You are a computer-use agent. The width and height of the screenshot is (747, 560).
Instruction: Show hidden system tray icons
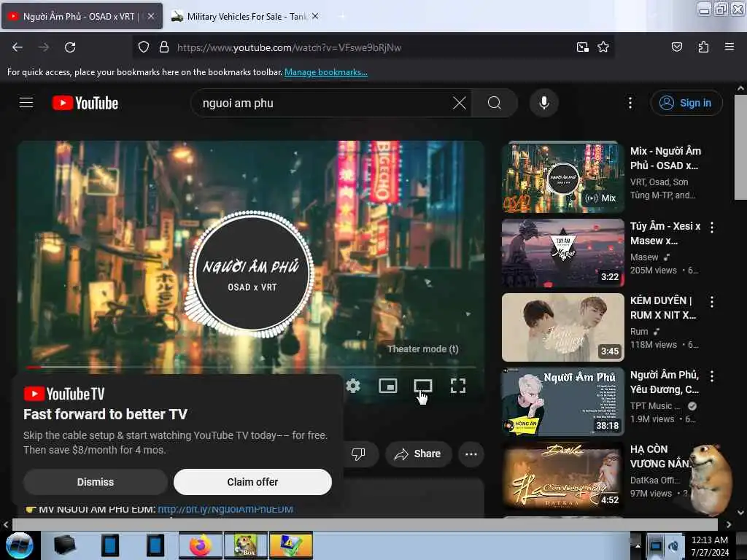point(638,545)
